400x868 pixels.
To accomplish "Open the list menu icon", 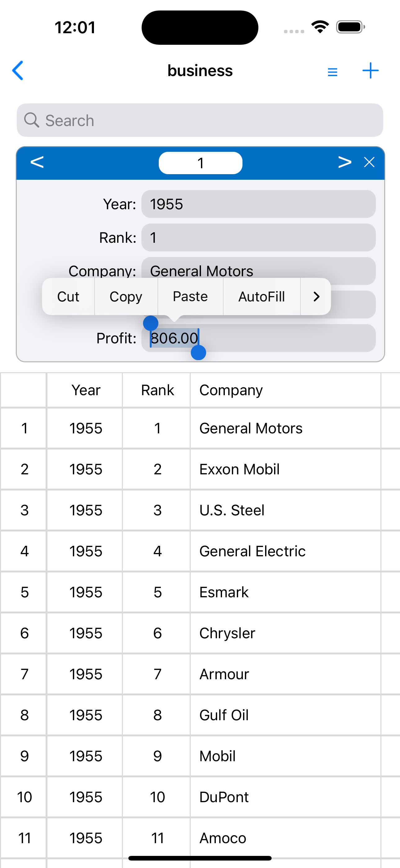I will [x=332, y=72].
